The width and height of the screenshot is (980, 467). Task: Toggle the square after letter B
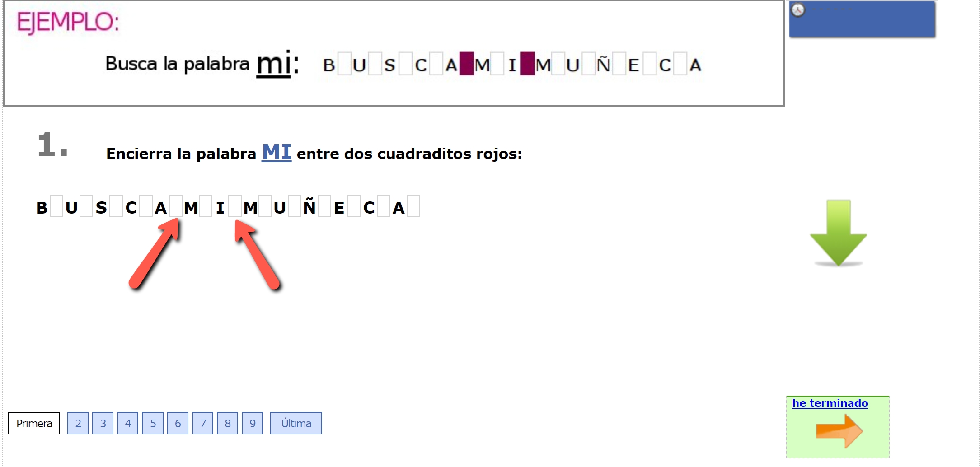[x=57, y=206]
